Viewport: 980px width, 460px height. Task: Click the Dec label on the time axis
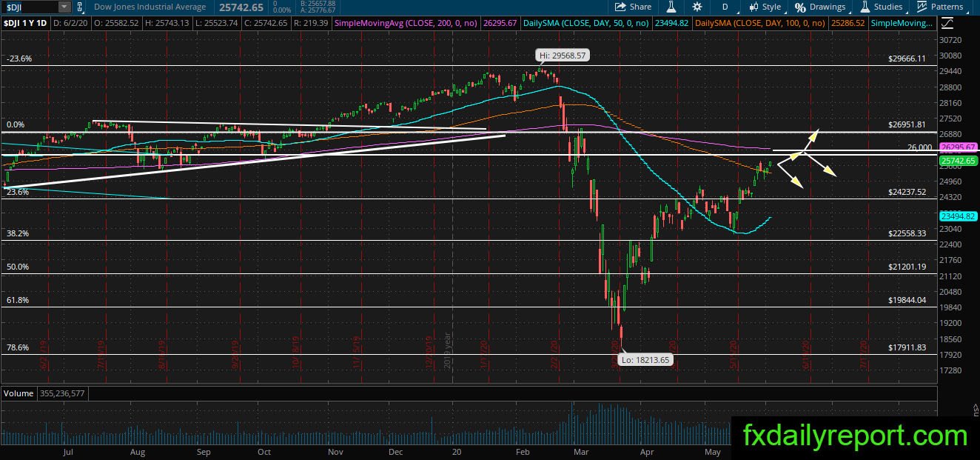395,452
